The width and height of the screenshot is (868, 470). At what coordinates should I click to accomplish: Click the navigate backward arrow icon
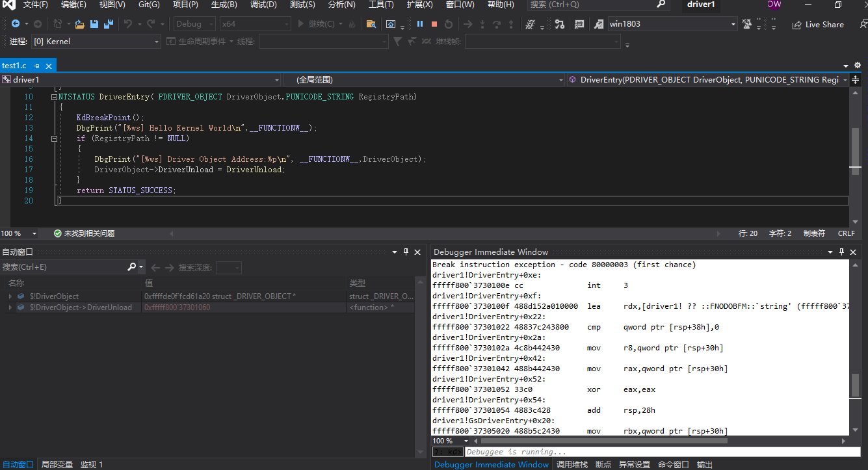(15, 24)
